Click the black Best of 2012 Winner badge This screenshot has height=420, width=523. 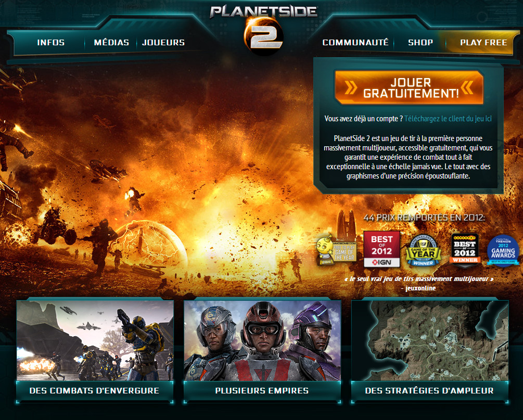tap(465, 249)
